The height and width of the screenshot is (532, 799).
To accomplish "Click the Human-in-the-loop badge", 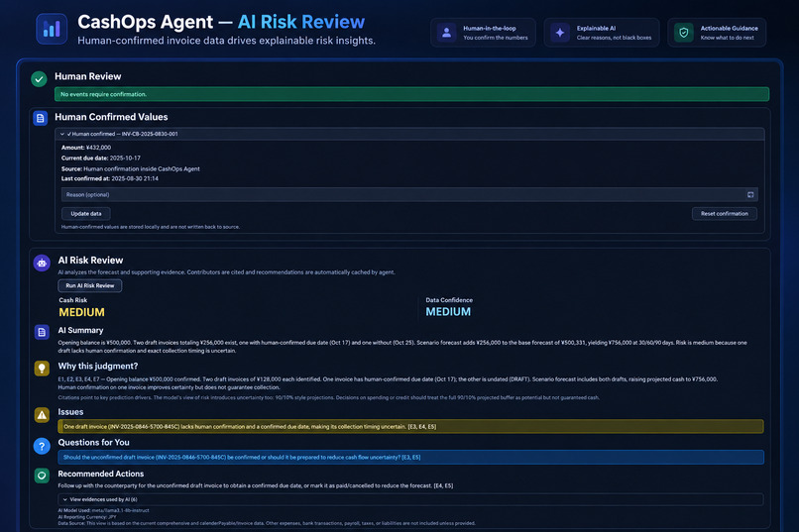I will point(483,33).
